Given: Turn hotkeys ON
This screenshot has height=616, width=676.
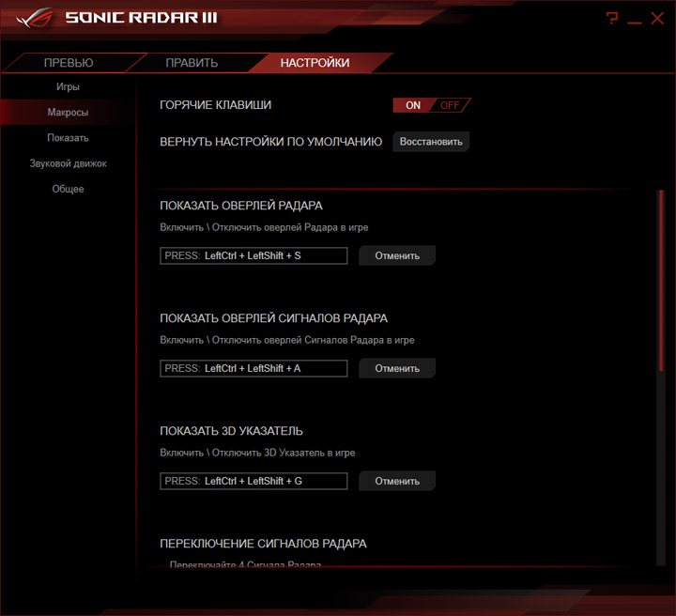Looking at the screenshot, I should coord(412,105).
